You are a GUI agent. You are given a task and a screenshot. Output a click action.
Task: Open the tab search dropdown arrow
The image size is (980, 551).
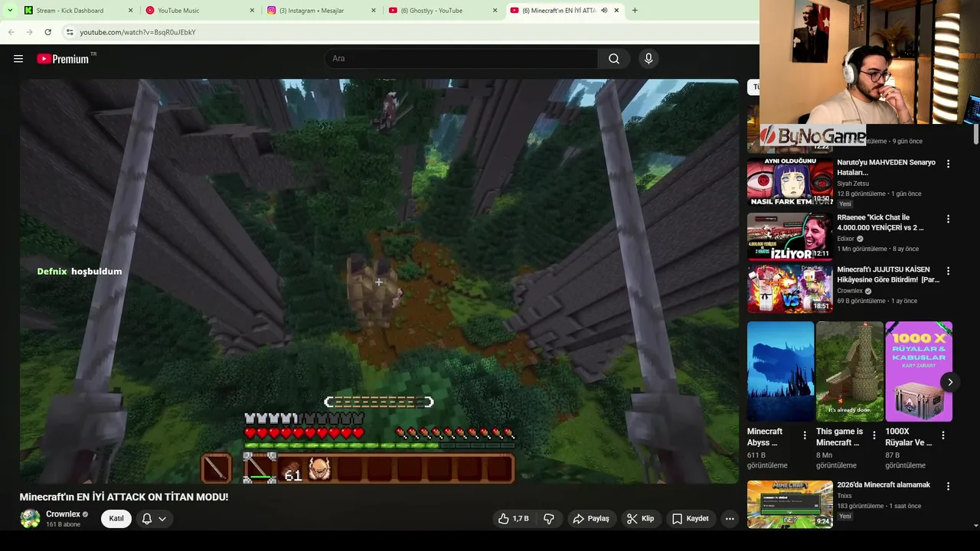pyautogui.click(x=10, y=11)
